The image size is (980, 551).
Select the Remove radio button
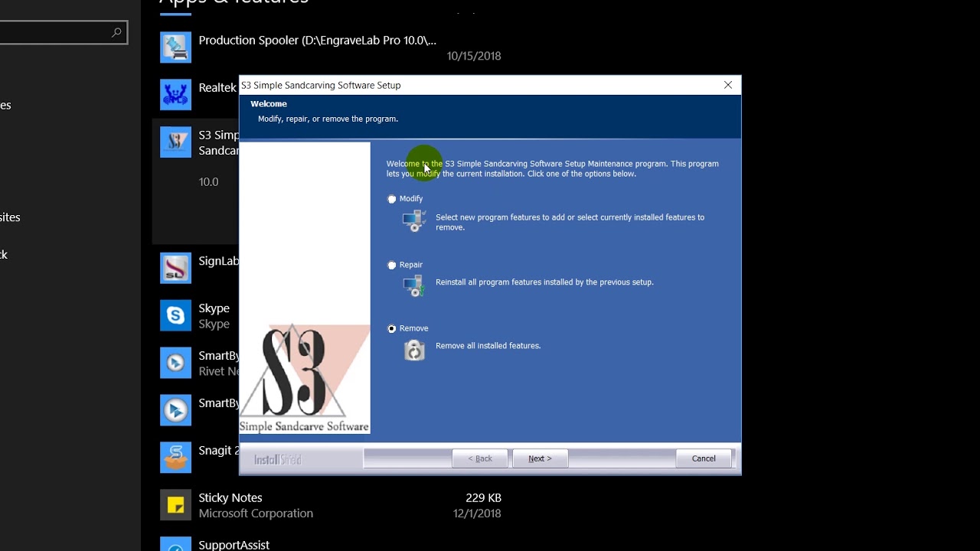pos(392,329)
